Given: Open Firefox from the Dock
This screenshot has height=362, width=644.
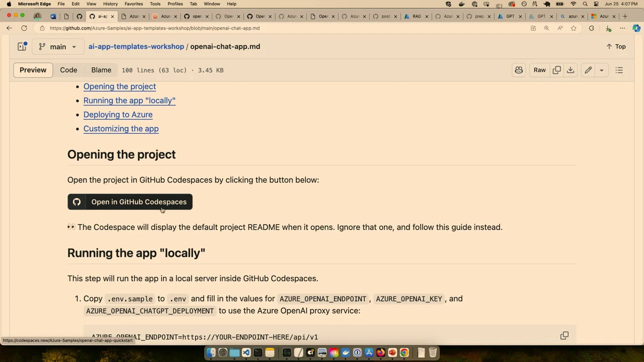Looking at the screenshot, I should pyautogui.click(x=381, y=352).
